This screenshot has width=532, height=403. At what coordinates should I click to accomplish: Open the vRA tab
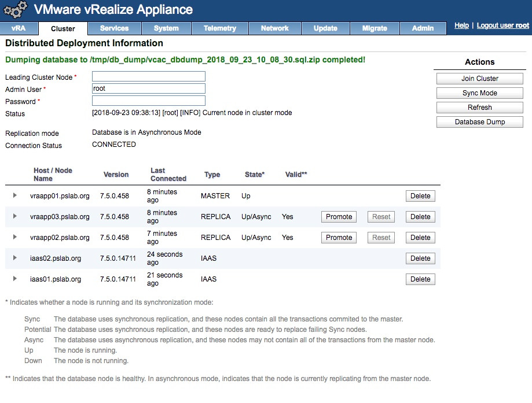pos(19,28)
